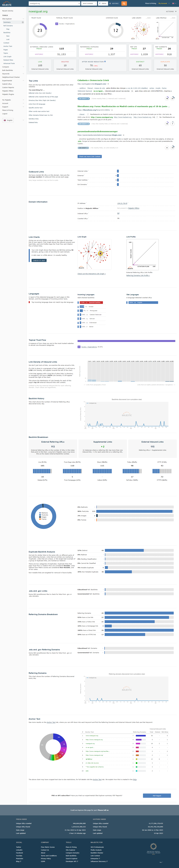Click the settings icon next to Summary
The image size is (179, 868).
coord(23,22)
